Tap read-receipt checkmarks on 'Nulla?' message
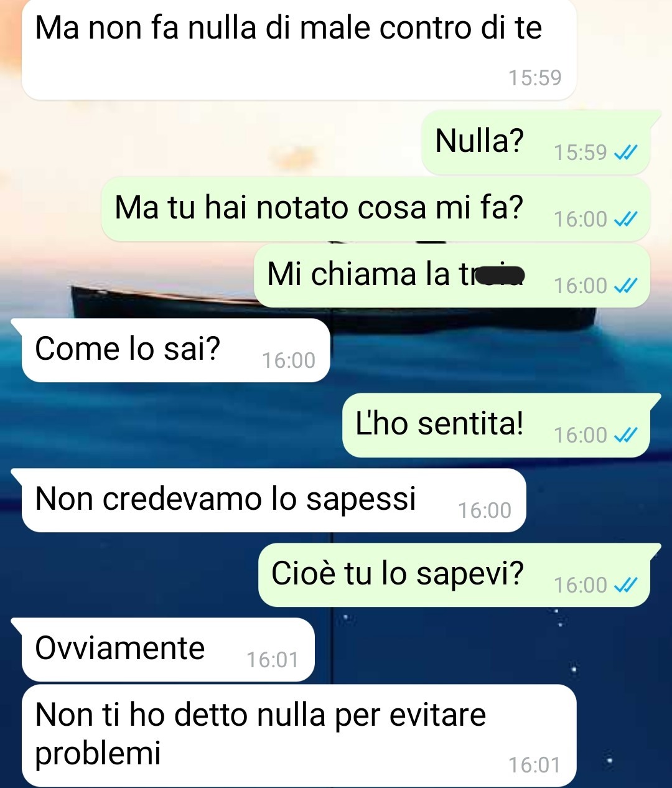672x788 pixels. tap(626, 152)
